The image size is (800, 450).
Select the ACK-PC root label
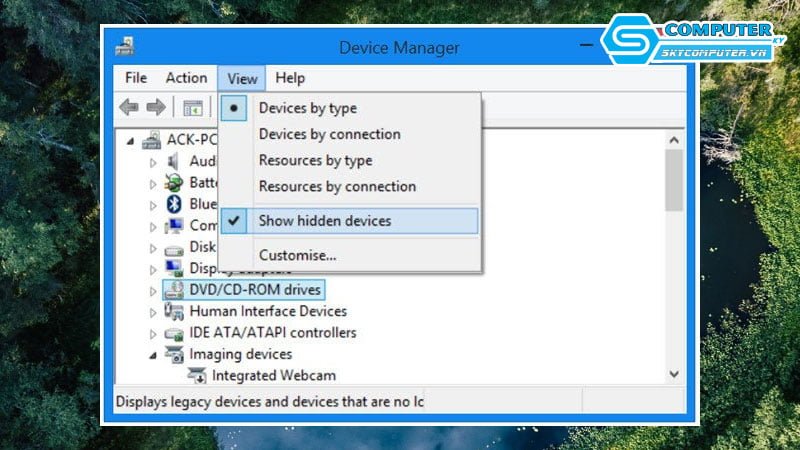(x=192, y=140)
